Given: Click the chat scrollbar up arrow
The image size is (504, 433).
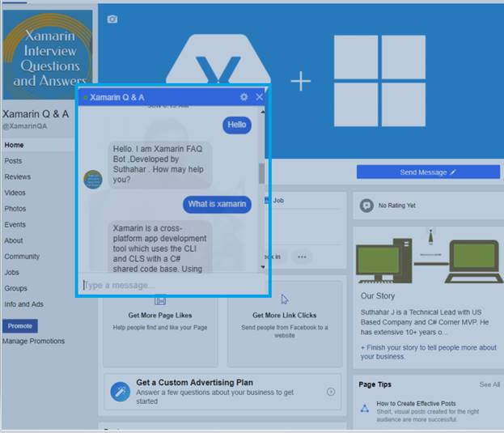Looking at the screenshot, I should click(x=263, y=112).
